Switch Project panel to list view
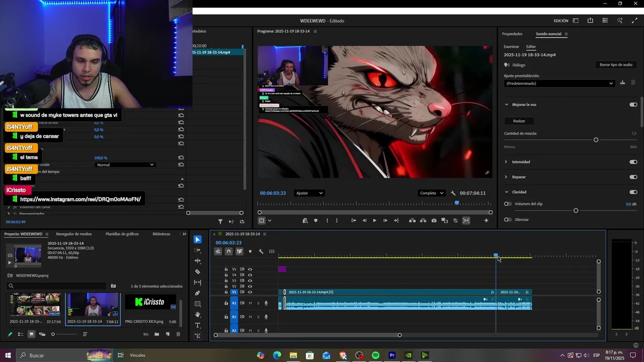This screenshot has width=644, height=362. click(x=21, y=334)
